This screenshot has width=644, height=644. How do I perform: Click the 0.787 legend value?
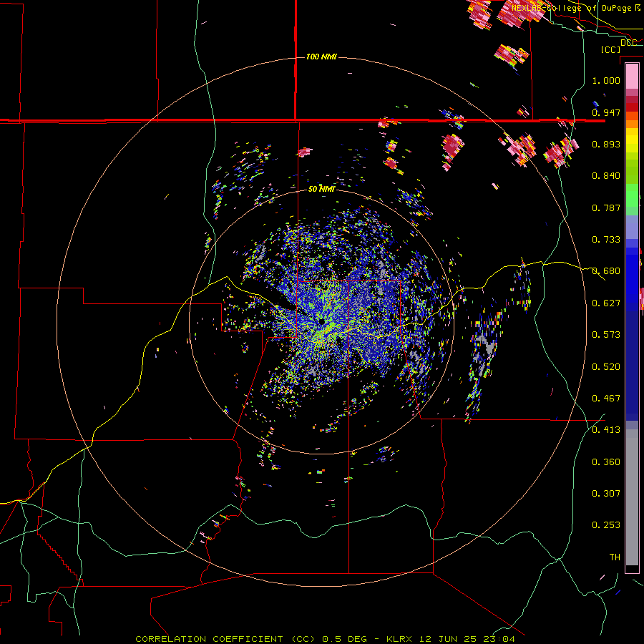click(x=606, y=208)
